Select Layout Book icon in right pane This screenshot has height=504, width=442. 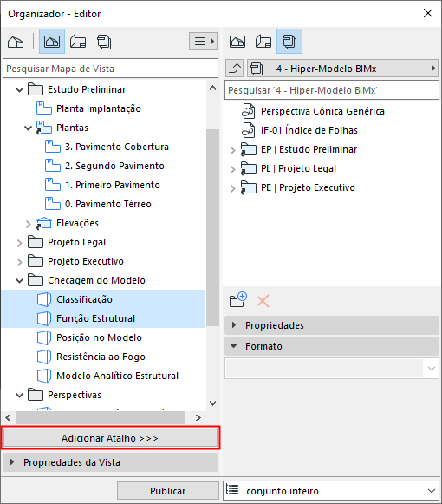click(x=263, y=42)
